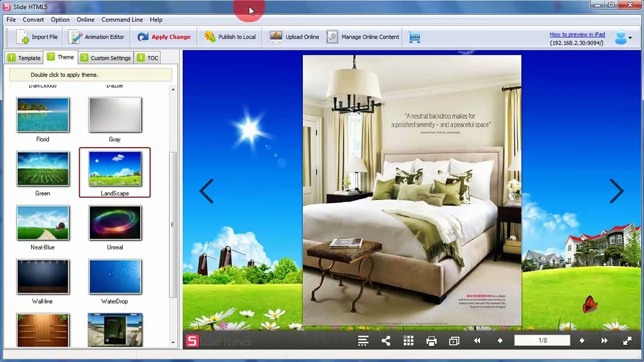Image resolution: width=644 pixels, height=362 pixels.
Task: Click the share icon in preview bar
Action: click(386, 341)
